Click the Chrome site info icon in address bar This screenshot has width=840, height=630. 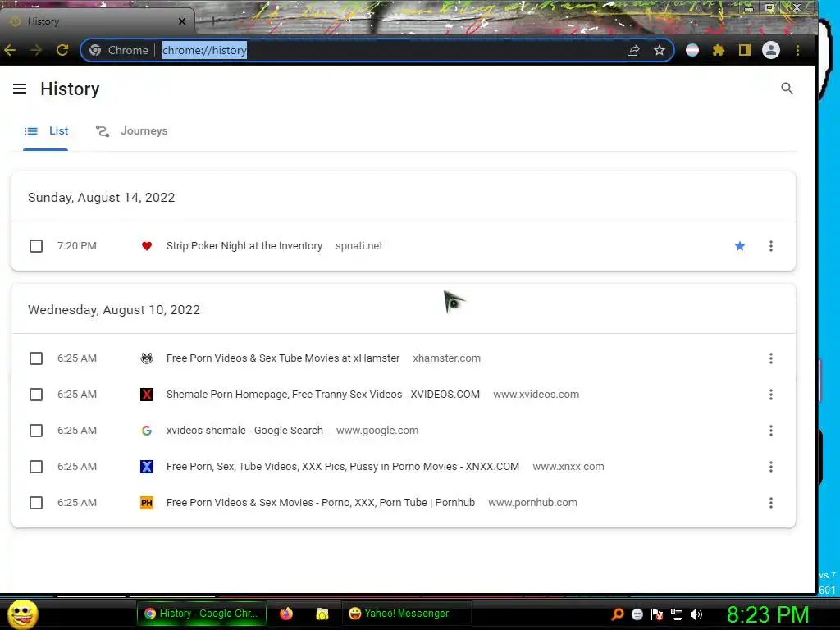(x=95, y=50)
